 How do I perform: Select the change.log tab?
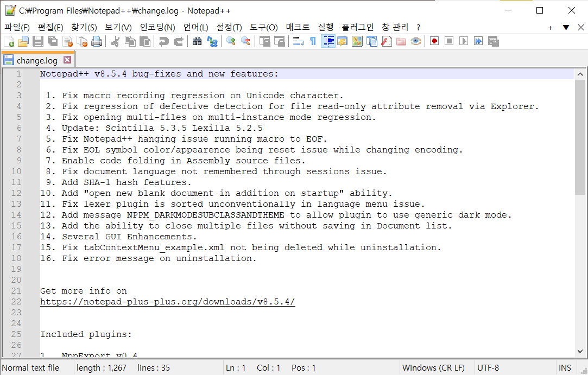tap(37, 60)
